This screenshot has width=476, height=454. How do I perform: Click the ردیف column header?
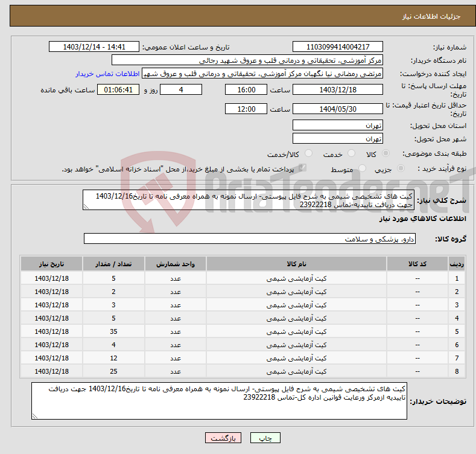tap(457, 264)
